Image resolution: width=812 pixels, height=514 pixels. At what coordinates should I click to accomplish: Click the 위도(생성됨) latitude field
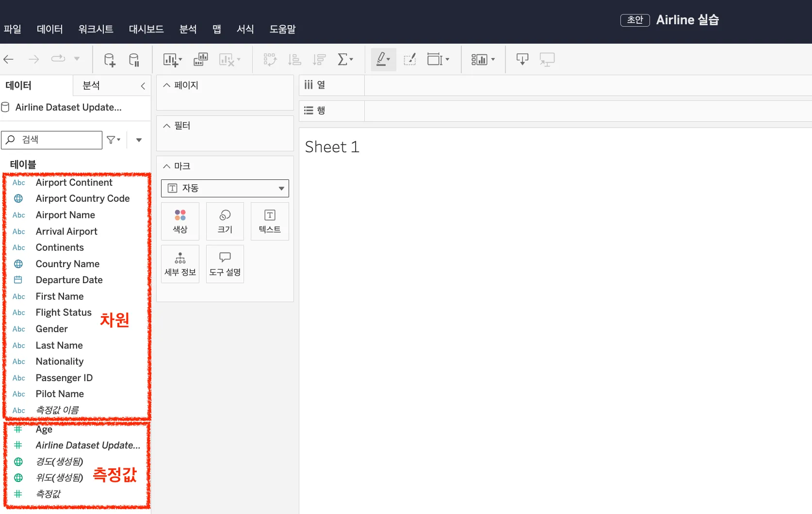click(x=59, y=478)
